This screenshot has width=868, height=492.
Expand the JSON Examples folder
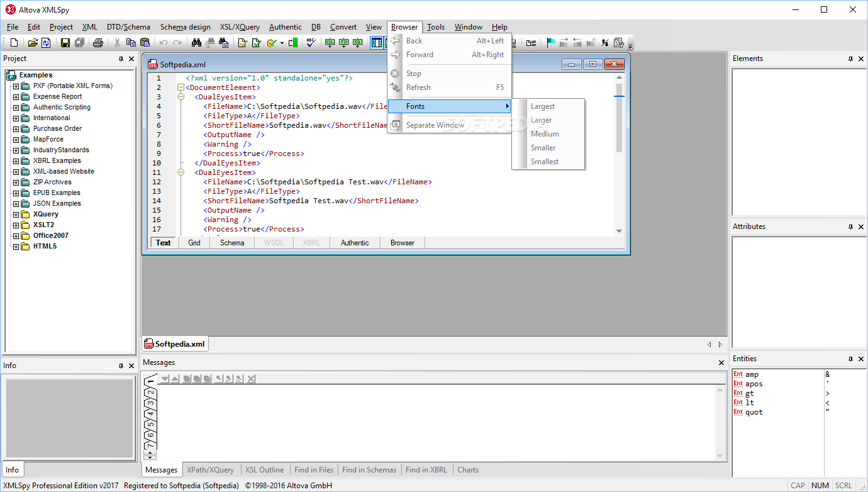[x=16, y=204]
